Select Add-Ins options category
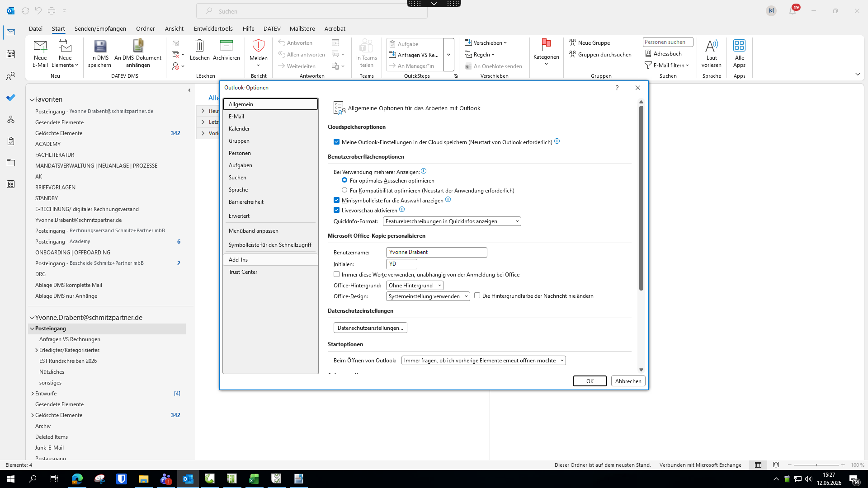This screenshot has height=488, width=868. pyautogui.click(x=270, y=260)
